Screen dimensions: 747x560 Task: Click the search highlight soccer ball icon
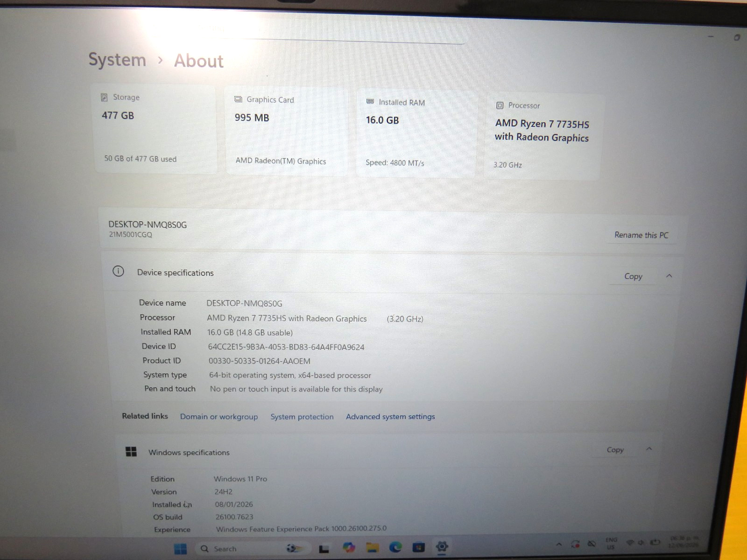point(294,548)
